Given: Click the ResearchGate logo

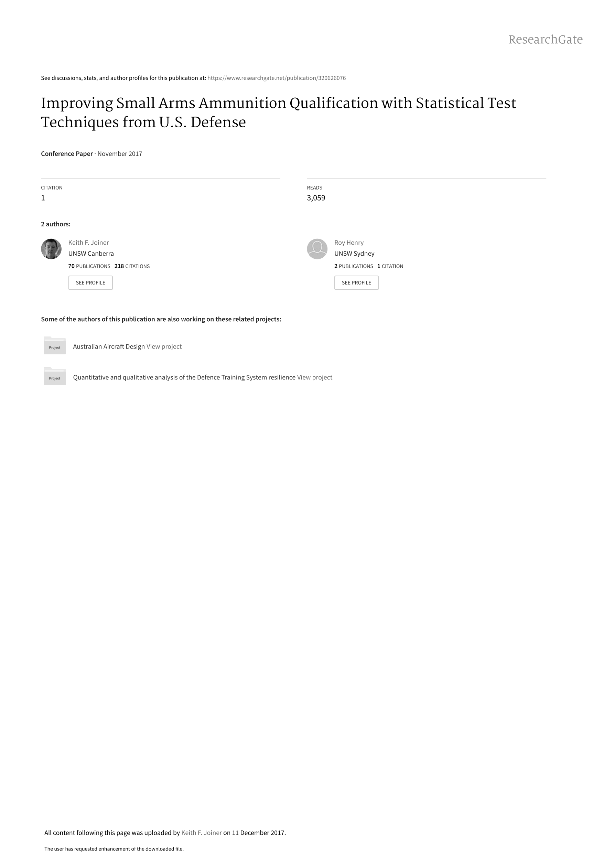Looking at the screenshot, I should [x=545, y=40].
